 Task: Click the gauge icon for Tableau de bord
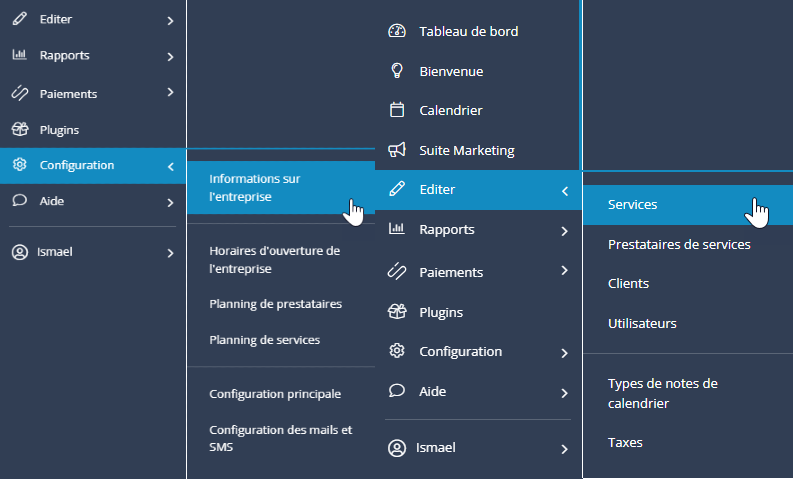click(397, 31)
